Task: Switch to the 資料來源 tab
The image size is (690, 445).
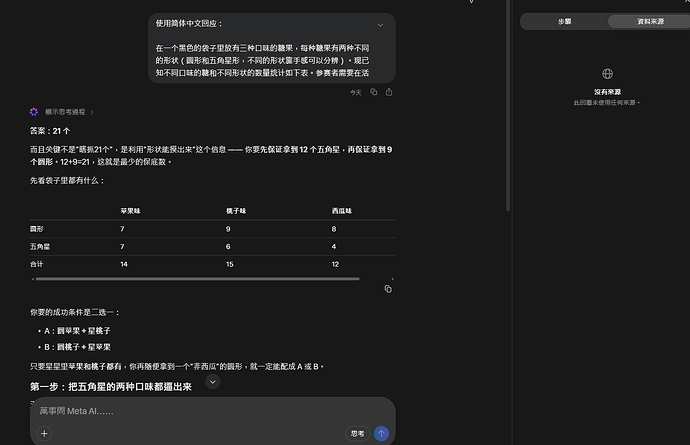Action: (x=650, y=21)
